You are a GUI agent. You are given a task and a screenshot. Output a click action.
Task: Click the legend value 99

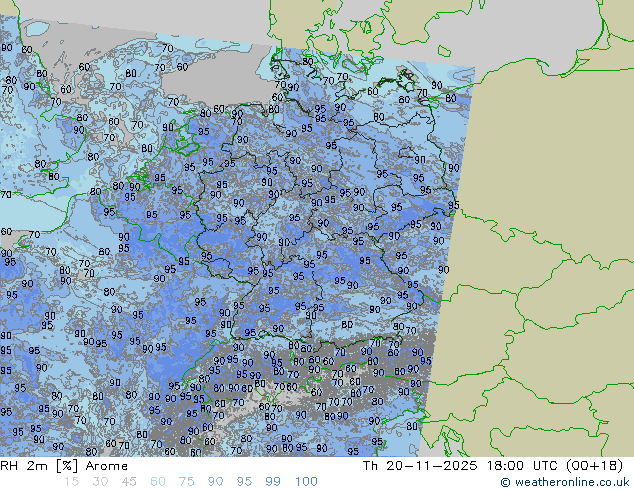click(273, 482)
